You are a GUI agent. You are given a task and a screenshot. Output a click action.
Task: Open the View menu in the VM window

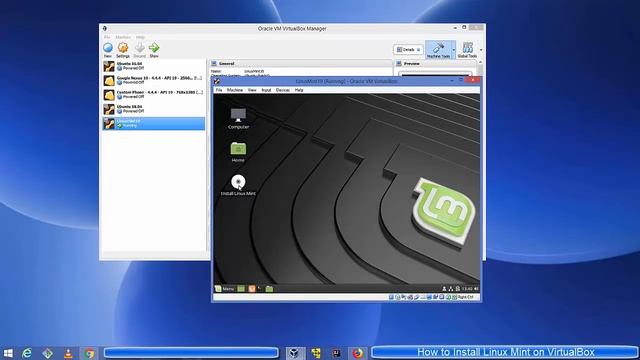click(x=252, y=90)
